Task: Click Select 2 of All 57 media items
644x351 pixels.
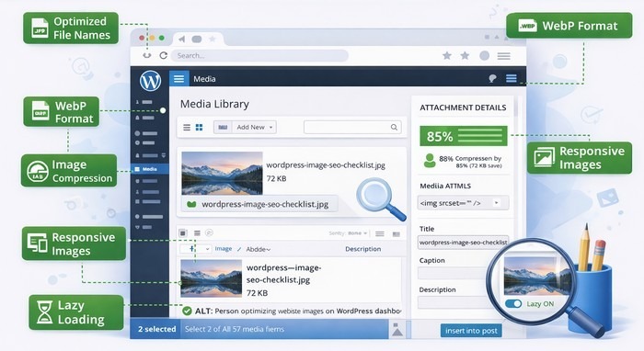Action: 234,329
